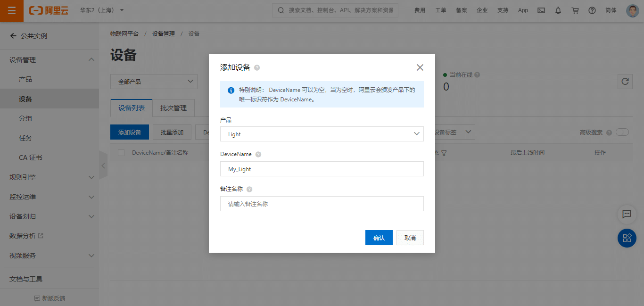Collapse sidebar with the hamburger icon
This screenshot has height=306, width=644.
(11, 10)
